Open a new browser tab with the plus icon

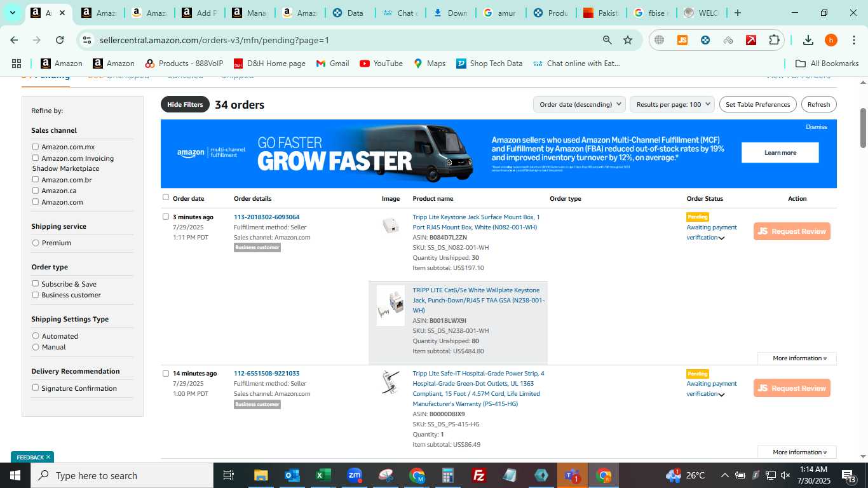click(737, 13)
